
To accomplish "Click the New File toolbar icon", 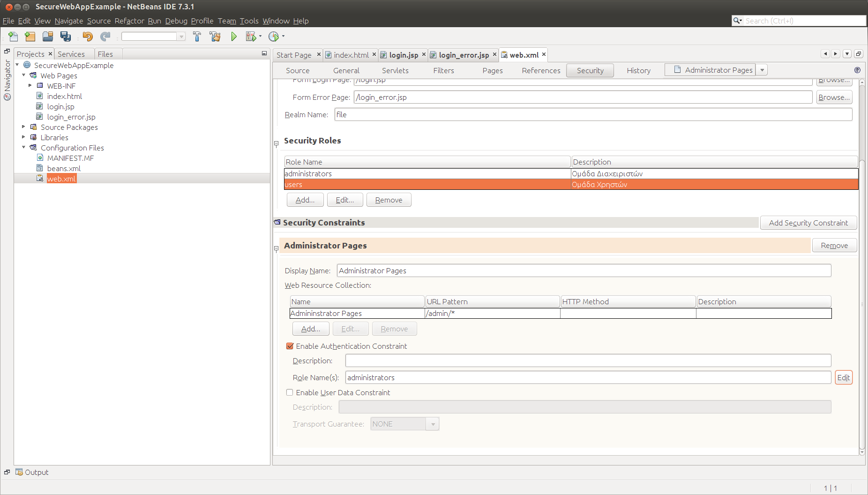I will point(13,37).
